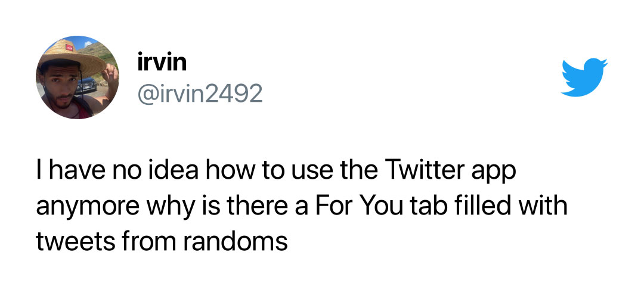This screenshot has width=644, height=283.
Task: Click the blue Twitter bird logo
Action: pos(584,77)
